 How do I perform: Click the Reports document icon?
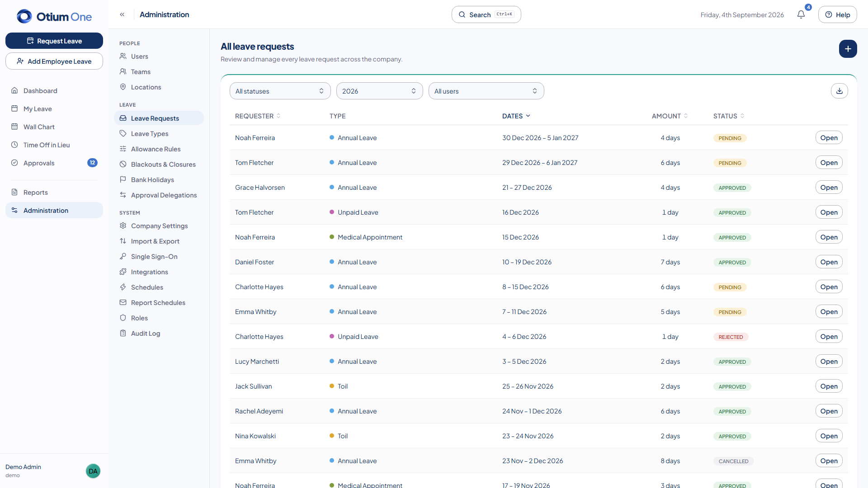pyautogui.click(x=14, y=192)
